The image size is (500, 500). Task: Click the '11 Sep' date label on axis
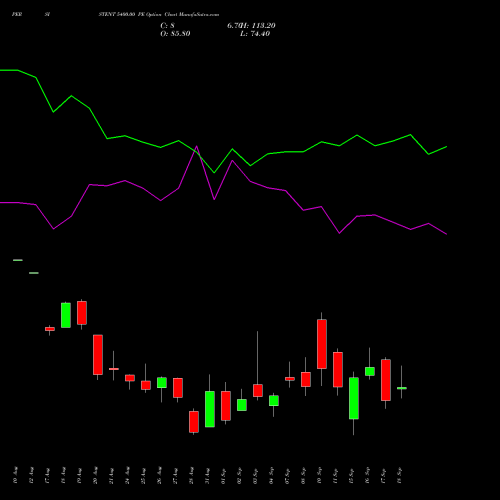coord(336,476)
